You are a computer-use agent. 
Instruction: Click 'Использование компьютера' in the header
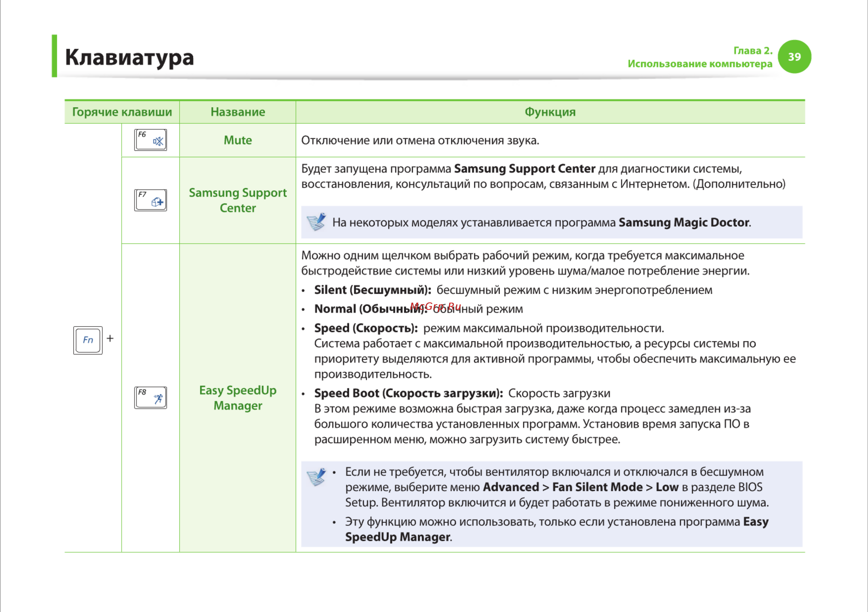click(x=700, y=63)
